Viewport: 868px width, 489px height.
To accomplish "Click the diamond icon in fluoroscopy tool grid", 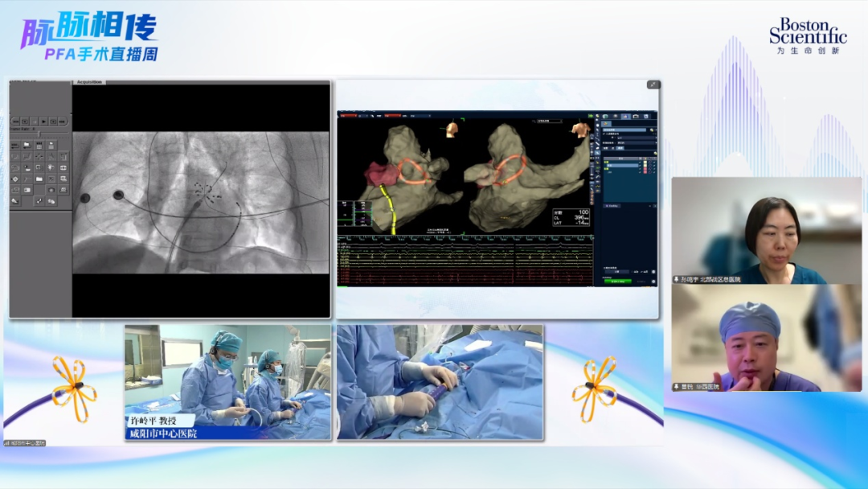I will [15, 179].
